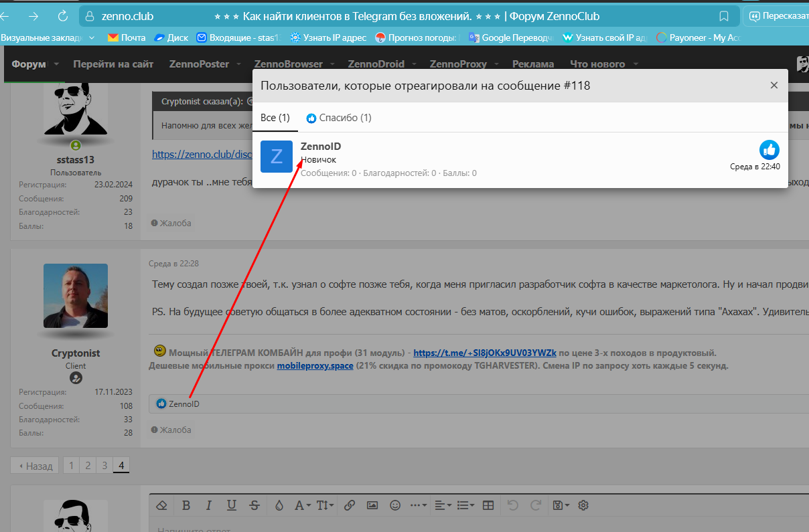The width and height of the screenshot is (809, 532).
Task: Open the smilies emoji picker
Action: (395, 505)
